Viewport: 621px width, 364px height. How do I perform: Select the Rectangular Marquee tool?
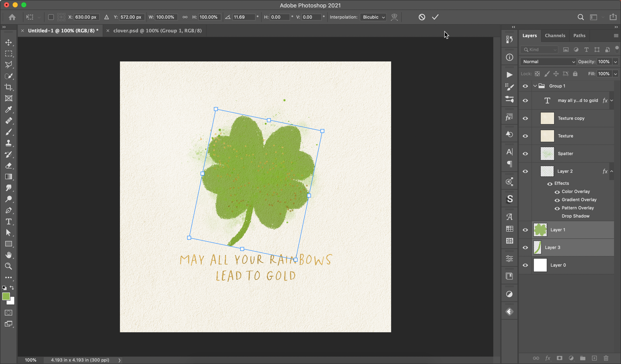tap(9, 54)
